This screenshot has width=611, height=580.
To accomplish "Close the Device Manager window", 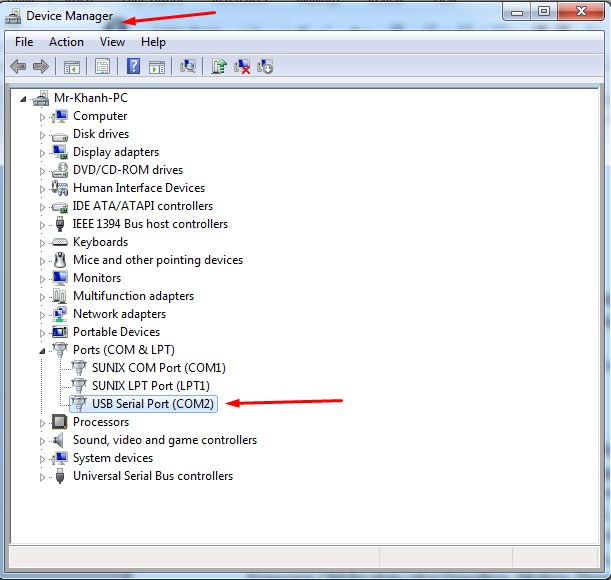I will (581, 11).
